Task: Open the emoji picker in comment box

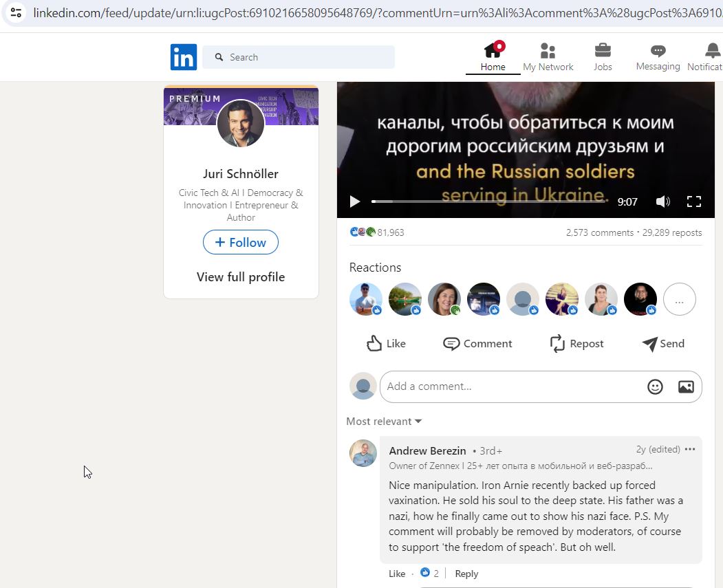Action: 655,386
